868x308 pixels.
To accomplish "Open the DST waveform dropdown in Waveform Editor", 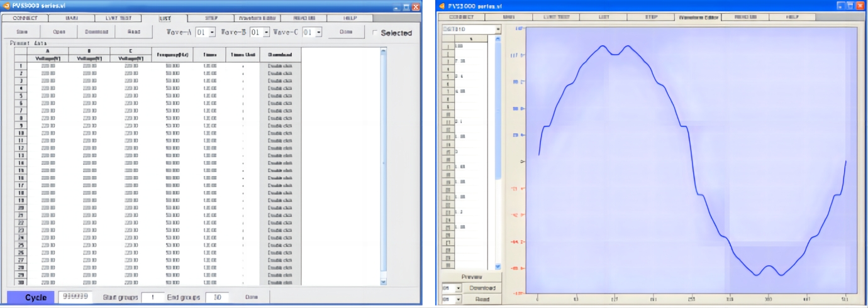I will pos(497,29).
